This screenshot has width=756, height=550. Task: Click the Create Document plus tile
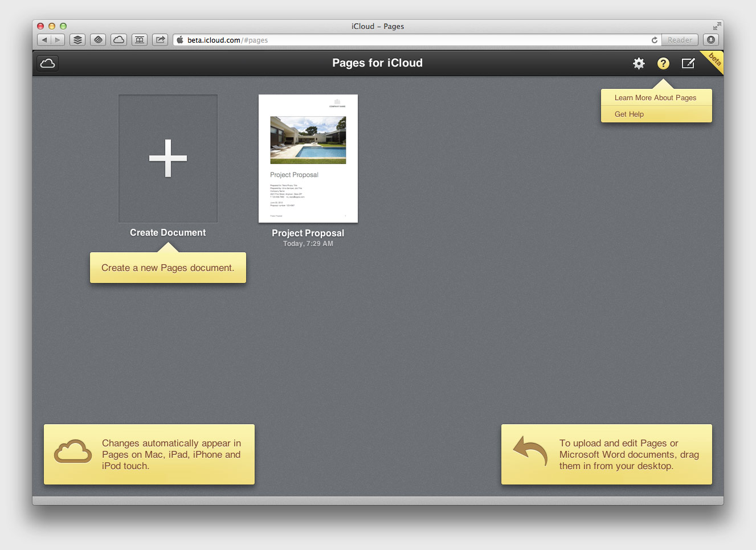point(168,158)
